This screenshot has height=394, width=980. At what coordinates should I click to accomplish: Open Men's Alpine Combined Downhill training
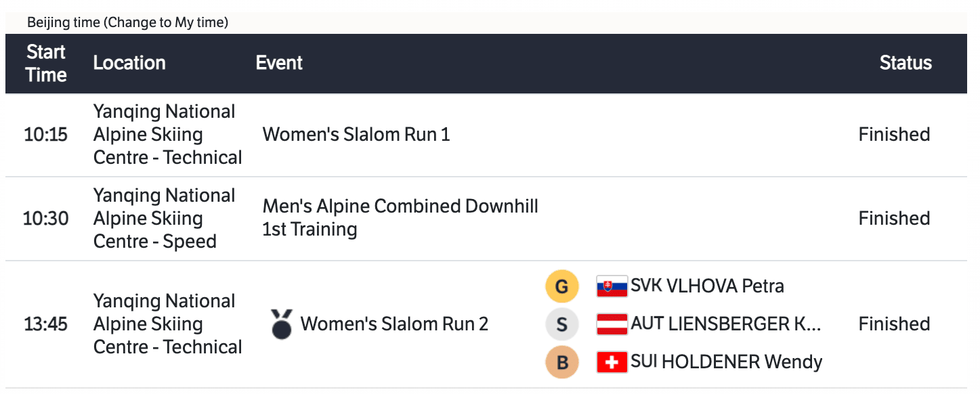tap(400, 217)
